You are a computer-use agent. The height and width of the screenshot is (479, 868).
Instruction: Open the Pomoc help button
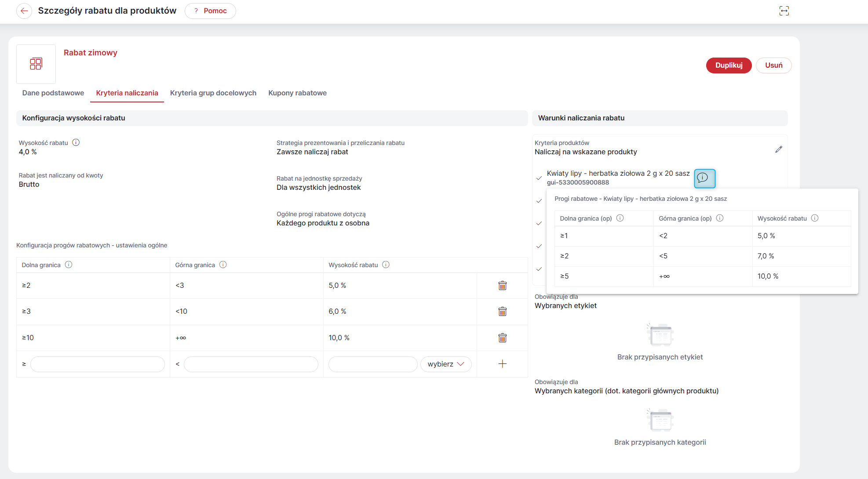point(210,11)
